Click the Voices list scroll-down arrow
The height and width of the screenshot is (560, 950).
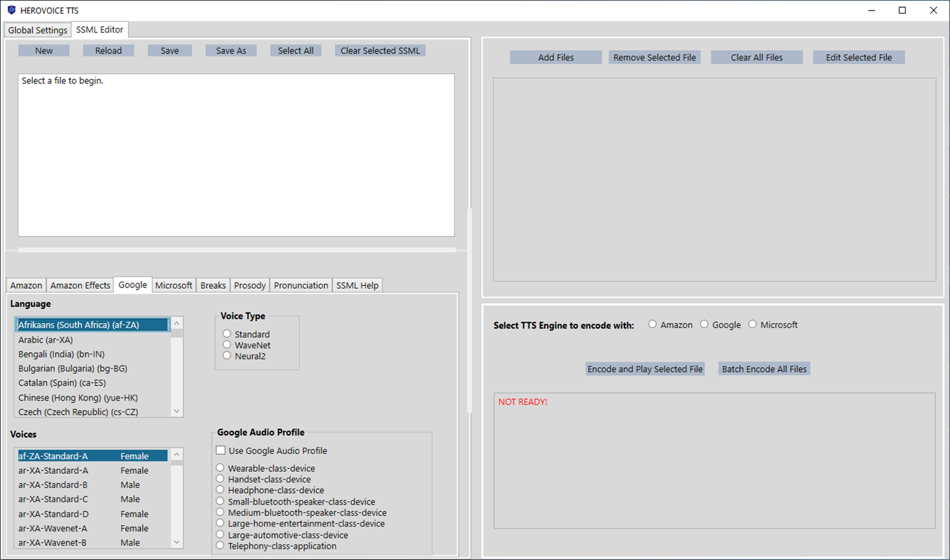click(x=176, y=542)
